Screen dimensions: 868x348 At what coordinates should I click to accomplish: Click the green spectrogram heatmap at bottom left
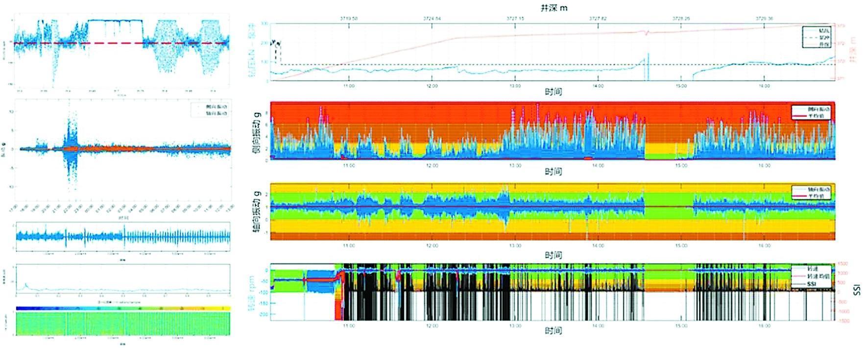pos(123,323)
